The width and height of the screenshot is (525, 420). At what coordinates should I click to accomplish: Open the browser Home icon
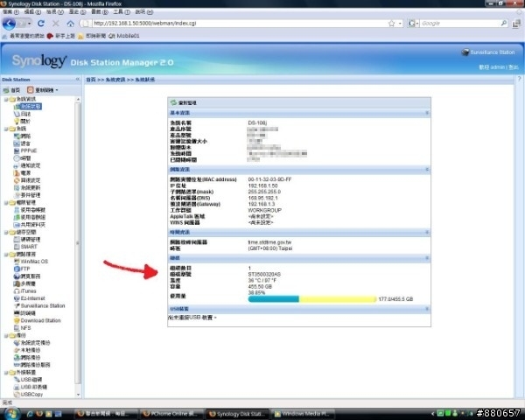[70, 24]
